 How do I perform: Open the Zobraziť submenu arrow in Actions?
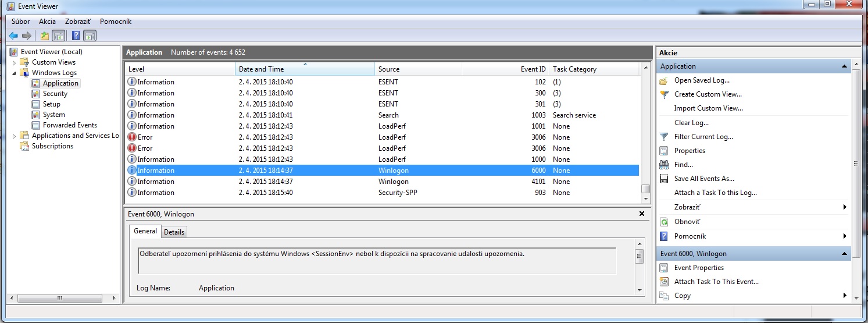point(844,207)
